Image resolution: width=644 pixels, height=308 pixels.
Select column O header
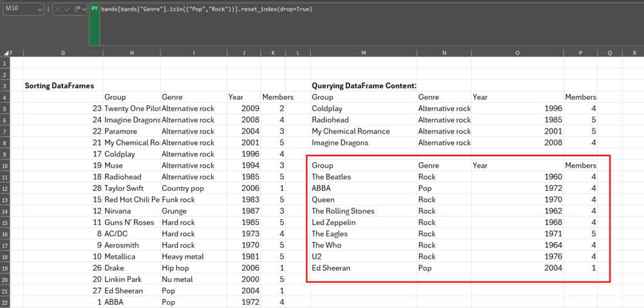[x=518, y=53]
